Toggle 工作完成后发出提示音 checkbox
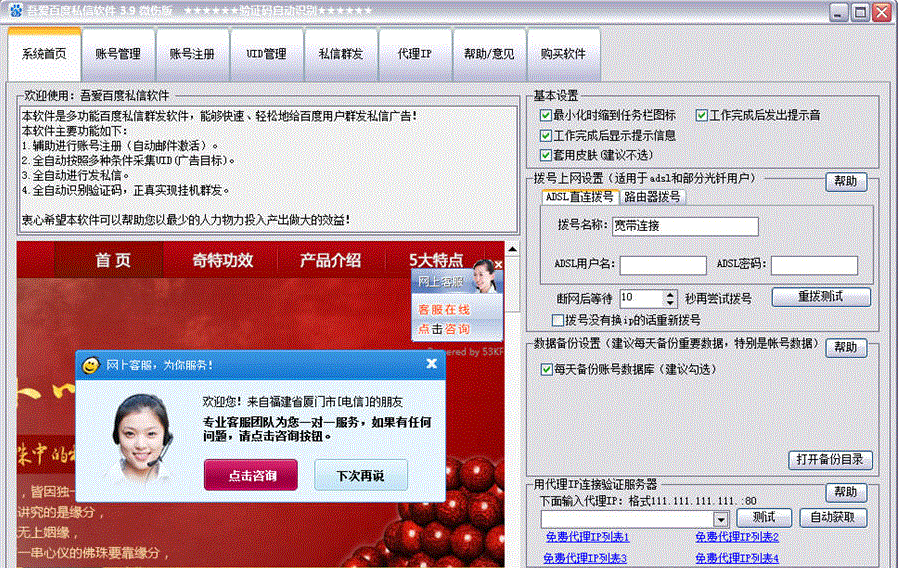 click(x=702, y=116)
